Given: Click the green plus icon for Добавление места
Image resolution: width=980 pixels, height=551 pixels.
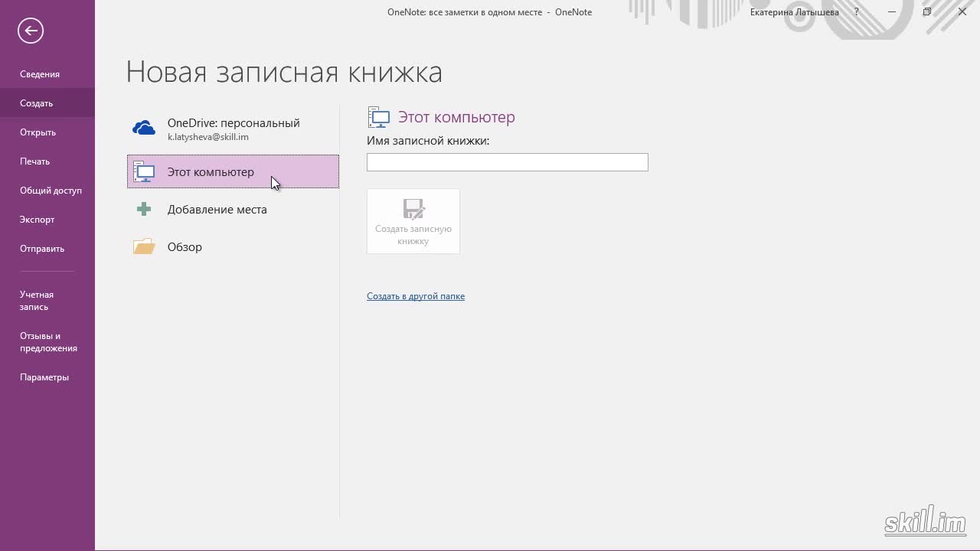Looking at the screenshot, I should [x=144, y=209].
